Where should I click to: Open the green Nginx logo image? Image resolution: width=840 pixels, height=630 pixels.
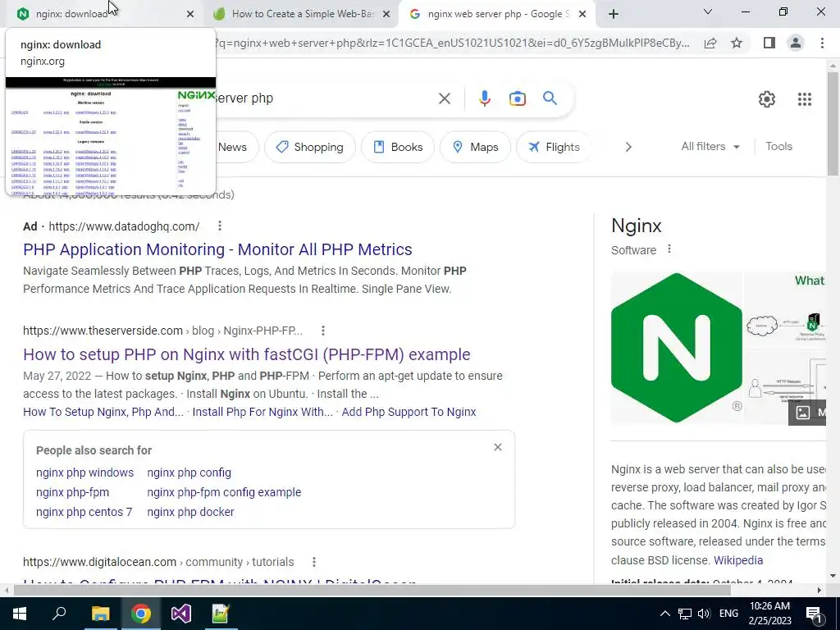(677, 348)
